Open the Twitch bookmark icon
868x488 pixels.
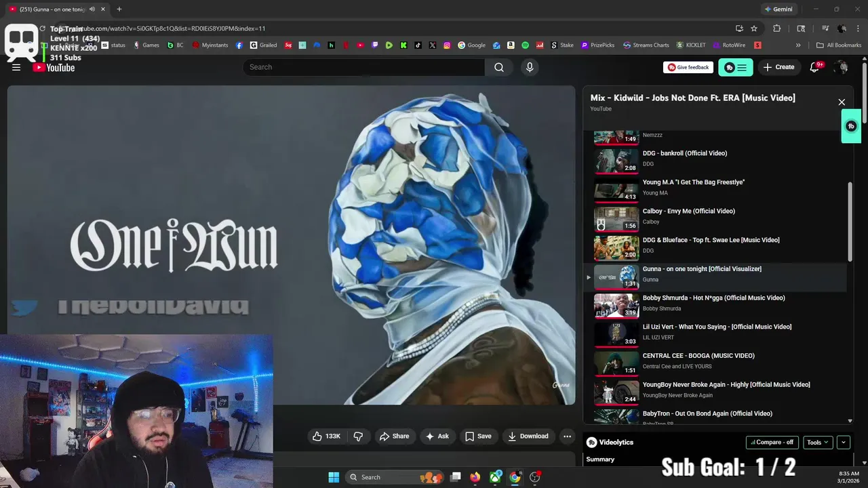coord(375,45)
